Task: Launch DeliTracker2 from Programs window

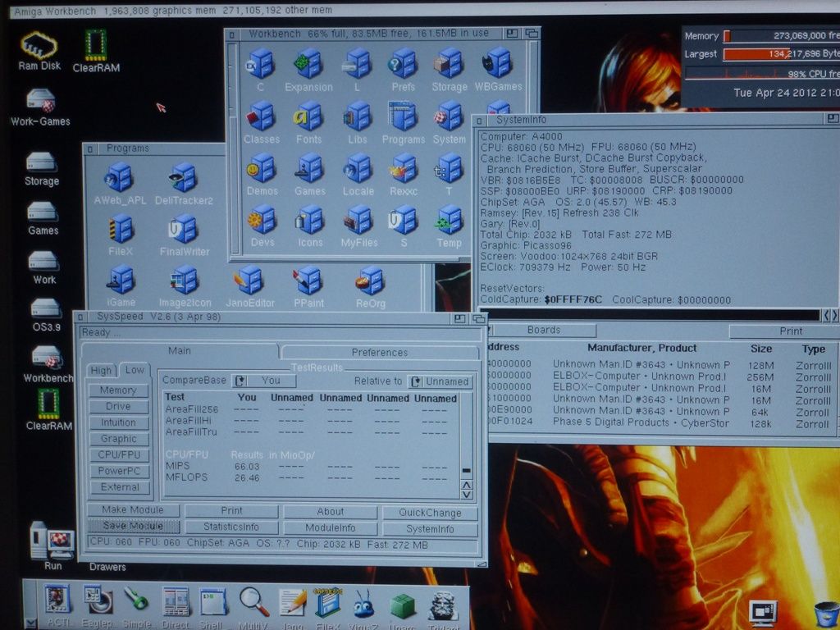Action: click(x=183, y=180)
